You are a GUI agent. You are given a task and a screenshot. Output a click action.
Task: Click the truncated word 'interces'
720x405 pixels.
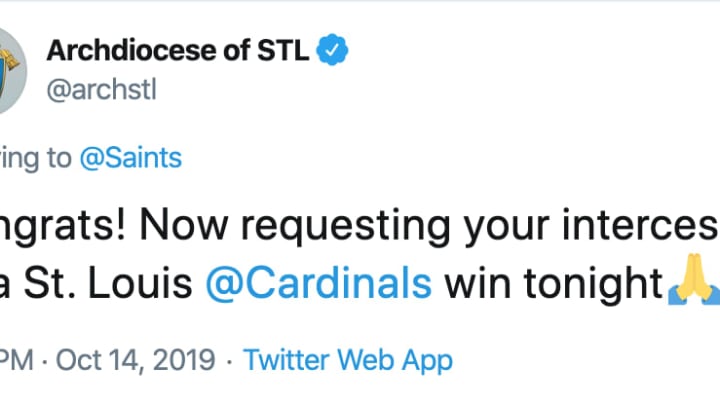click(x=641, y=225)
